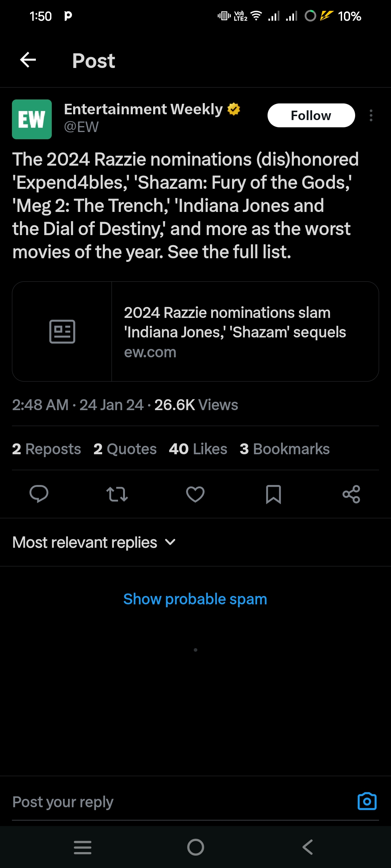Open Android recent apps menu button
Image resolution: width=391 pixels, height=868 pixels.
(83, 847)
